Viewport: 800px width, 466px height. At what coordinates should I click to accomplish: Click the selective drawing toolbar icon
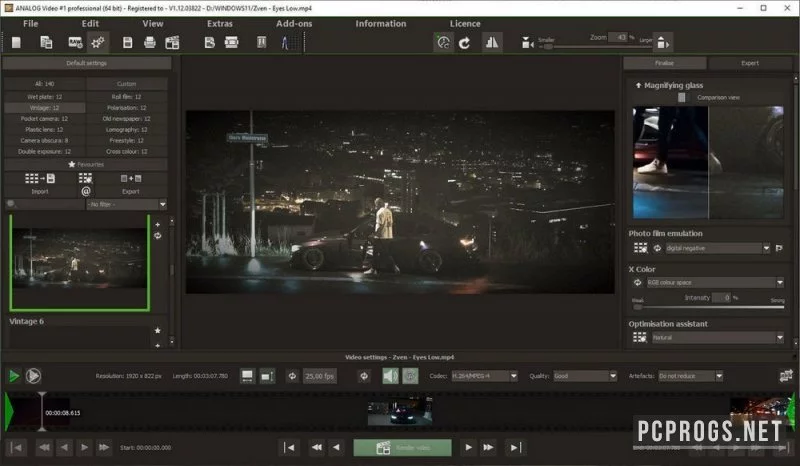tap(261, 42)
